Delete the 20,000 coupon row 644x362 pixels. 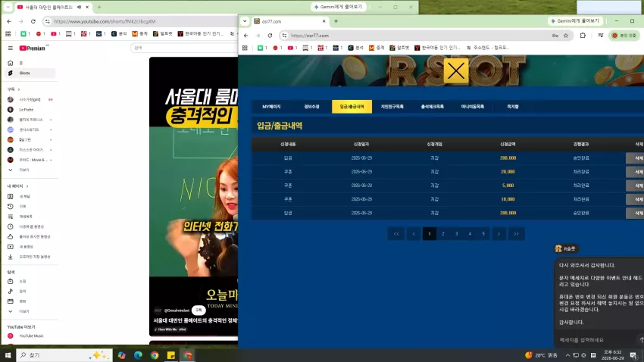point(635,172)
